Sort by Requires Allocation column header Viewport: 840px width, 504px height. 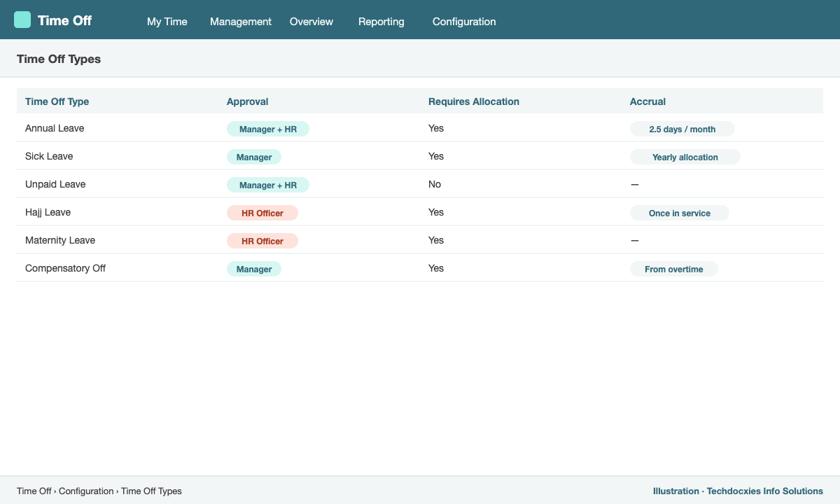coord(474,101)
